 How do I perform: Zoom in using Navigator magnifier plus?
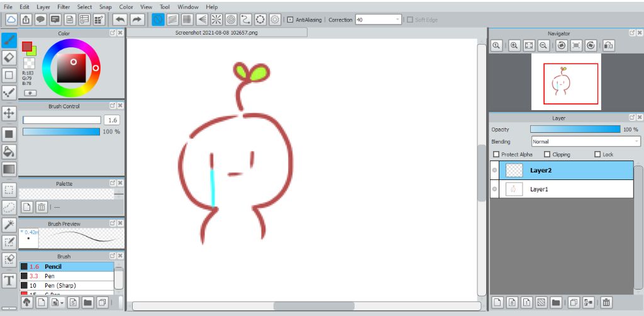click(x=514, y=45)
